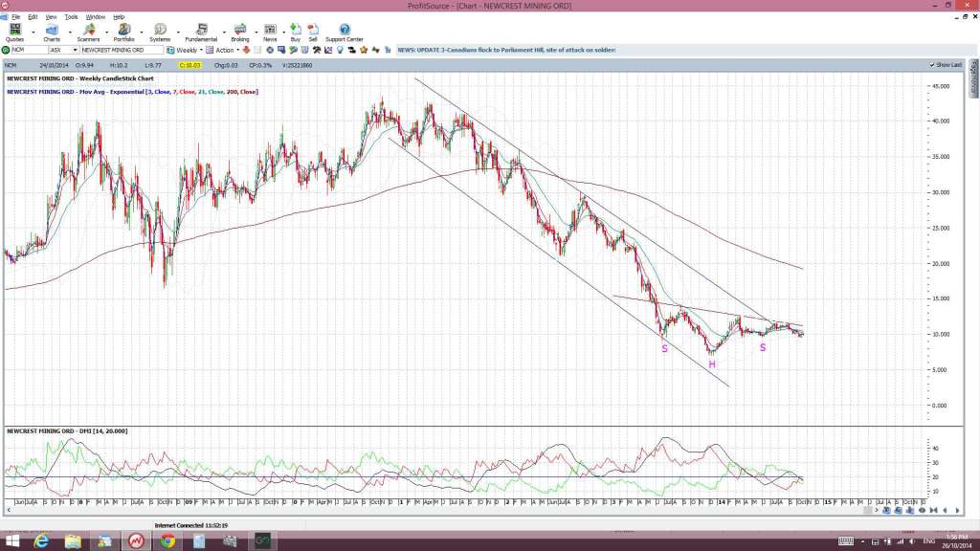Click the rightmost scroll-right arrow below the chart
The width and height of the screenshot is (980, 551).
point(957,511)
